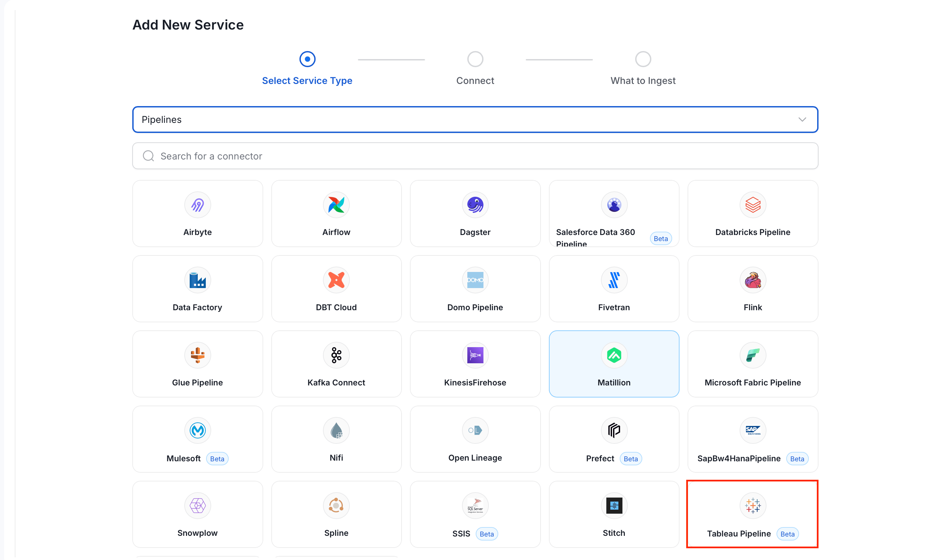Choose the Kafka Connect icon
Image resolution: width=934 pixels, height=560 pixels.
coord(336,355)
